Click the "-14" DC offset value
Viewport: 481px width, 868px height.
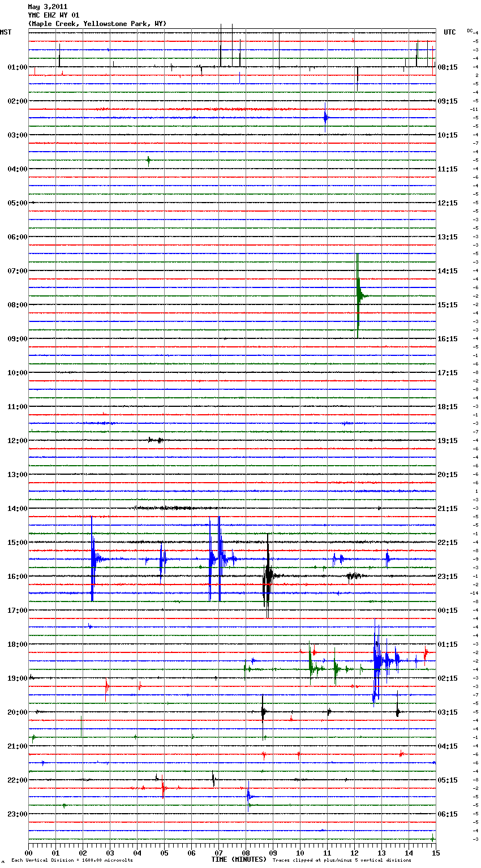[475, 593]
